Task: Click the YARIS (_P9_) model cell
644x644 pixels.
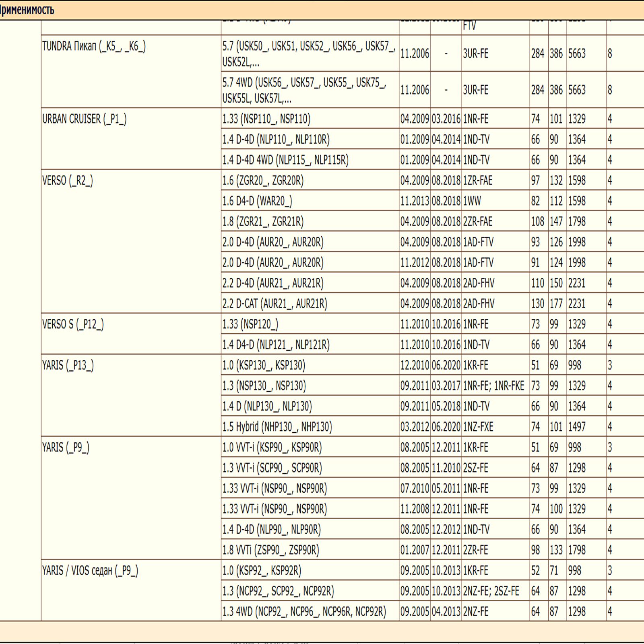Action: pyautogui.click(x=66, y=448)
